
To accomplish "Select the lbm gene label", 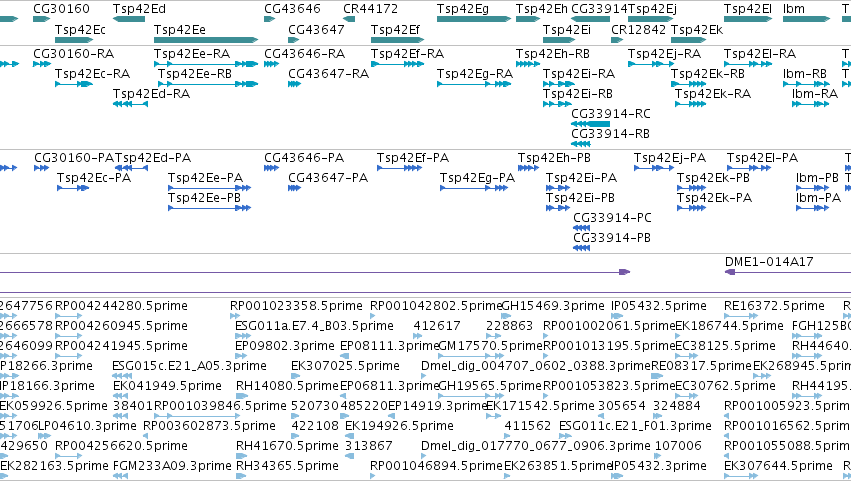I will click(793, 9).
